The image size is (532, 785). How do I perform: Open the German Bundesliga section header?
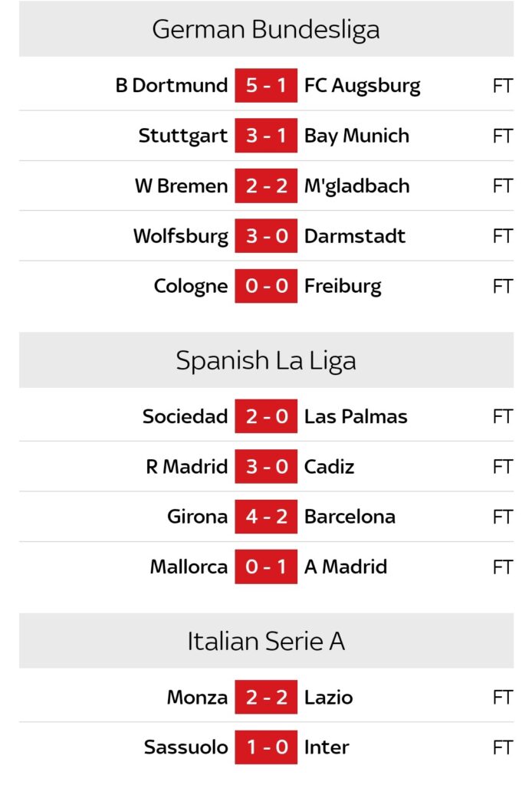[266, 30]
